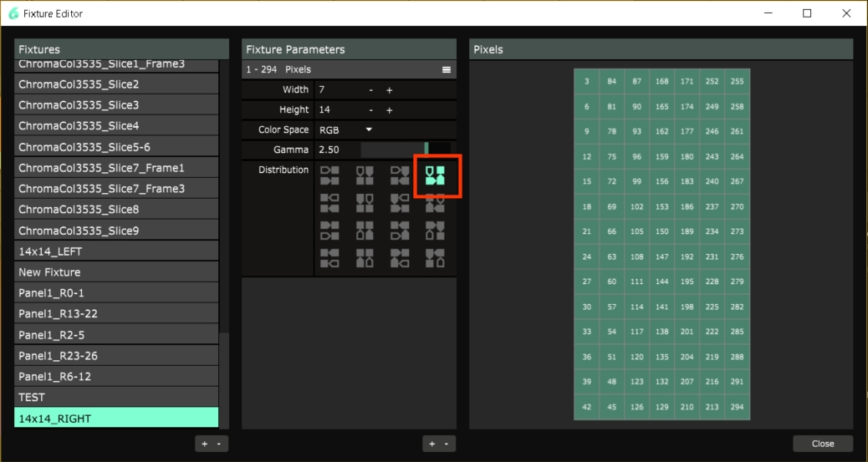Select bottom-left vertical distribution icon

tap(365, 231)
